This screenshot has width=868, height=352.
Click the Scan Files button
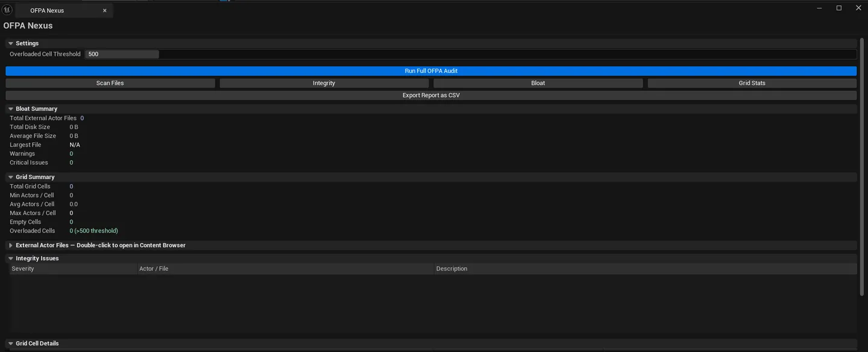[x=110, y=83]
